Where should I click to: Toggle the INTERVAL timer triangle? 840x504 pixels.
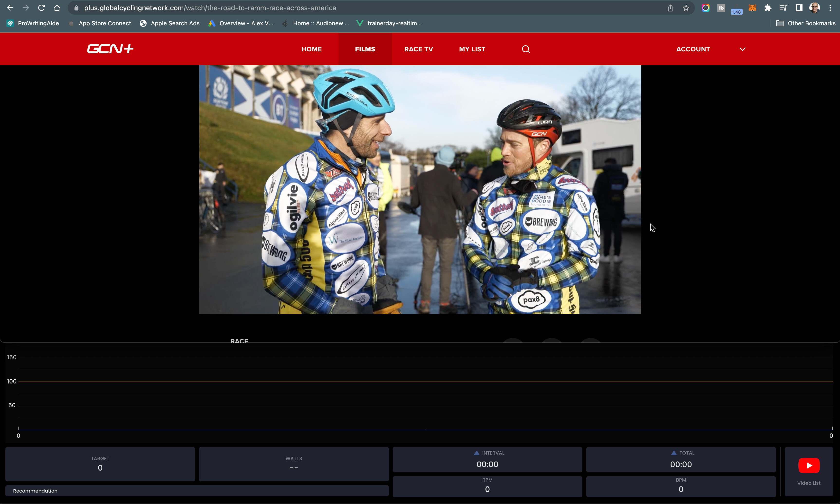tap(477, 453)
